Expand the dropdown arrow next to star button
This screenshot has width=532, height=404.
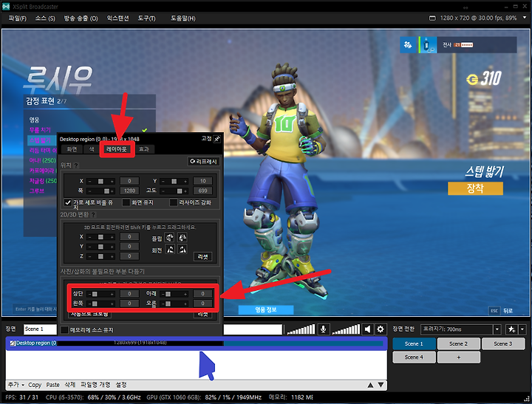[x=522, y=329]
